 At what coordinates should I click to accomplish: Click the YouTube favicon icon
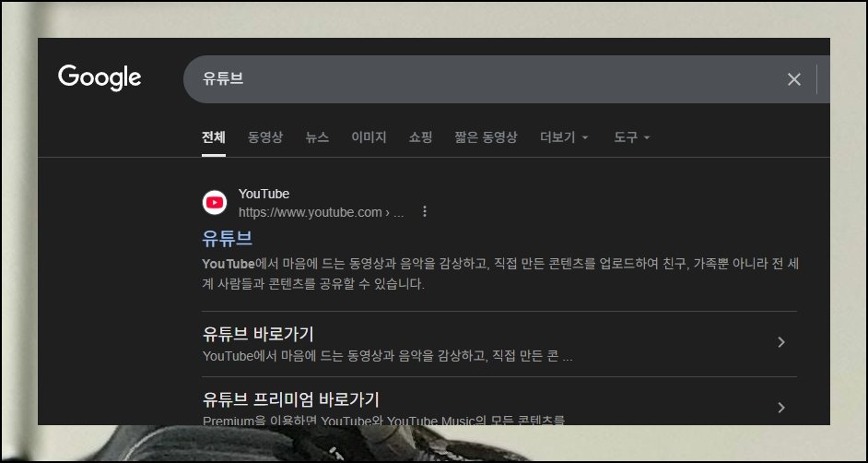(x=215, y=203)
